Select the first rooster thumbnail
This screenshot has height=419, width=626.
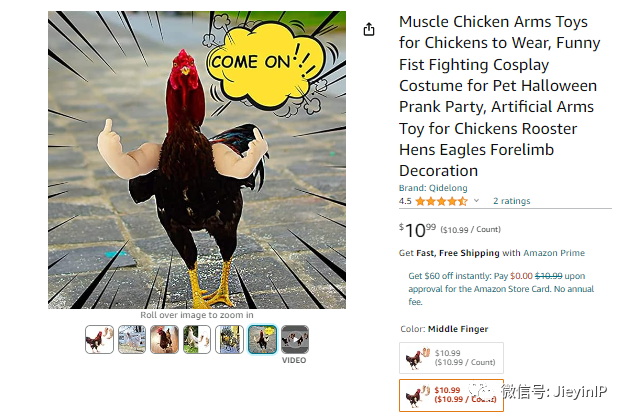(x=99, y=340)
